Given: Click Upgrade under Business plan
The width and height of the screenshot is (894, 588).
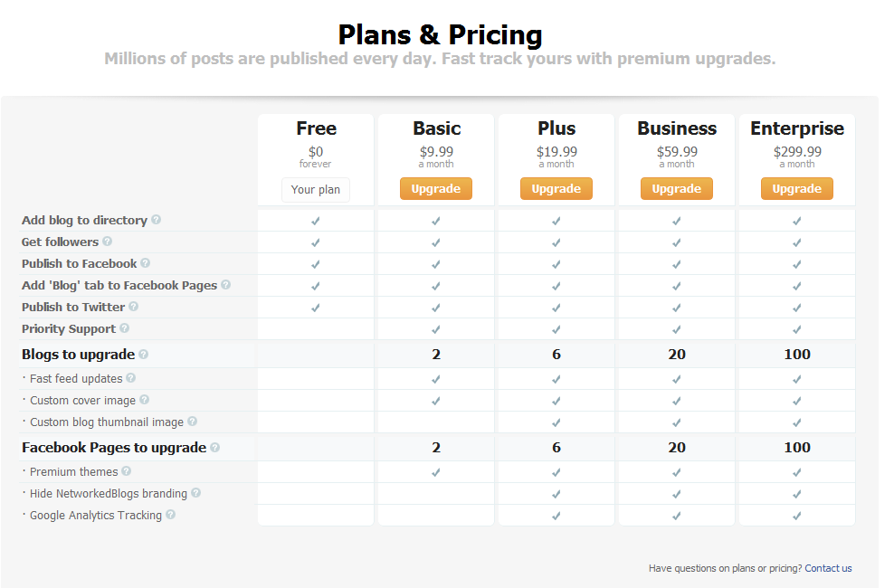Looking at the screenshot, I should (676, 188).
